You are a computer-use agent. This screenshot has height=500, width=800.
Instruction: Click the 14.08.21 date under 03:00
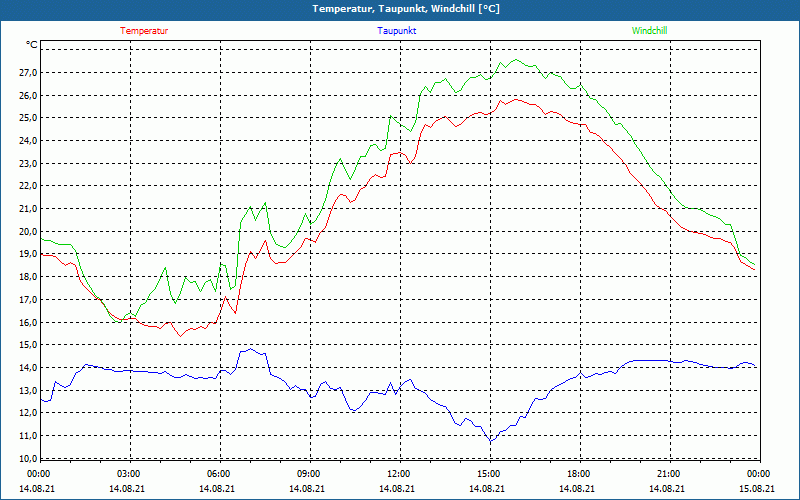point(127,489)
